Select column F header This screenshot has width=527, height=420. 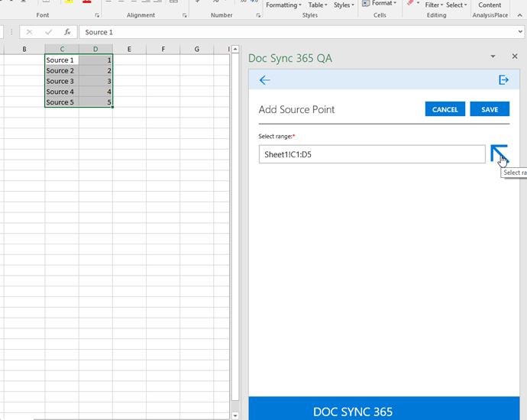pos(163,49)
